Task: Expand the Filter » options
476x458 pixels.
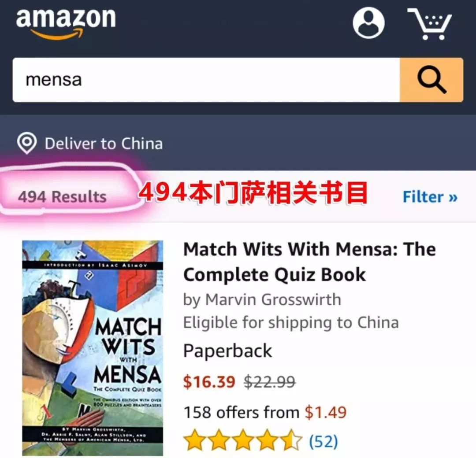Action: pos(430,197)
